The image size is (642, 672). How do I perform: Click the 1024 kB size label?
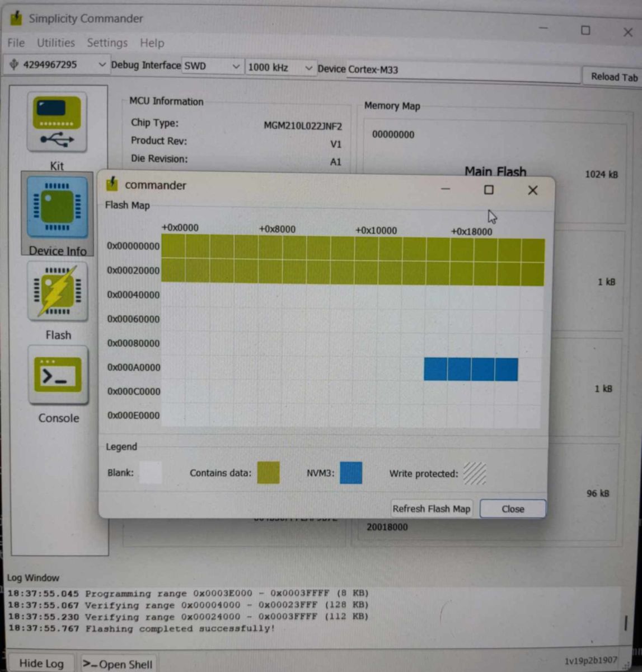tap(601, 174)
